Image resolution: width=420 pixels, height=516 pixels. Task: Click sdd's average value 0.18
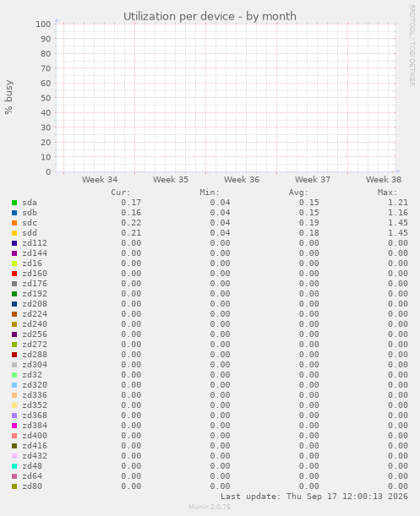point(309,233)
